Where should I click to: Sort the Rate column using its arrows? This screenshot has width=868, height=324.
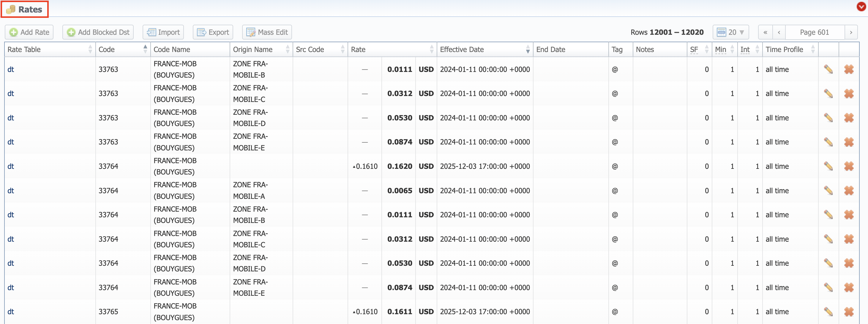tap(432, 49)
